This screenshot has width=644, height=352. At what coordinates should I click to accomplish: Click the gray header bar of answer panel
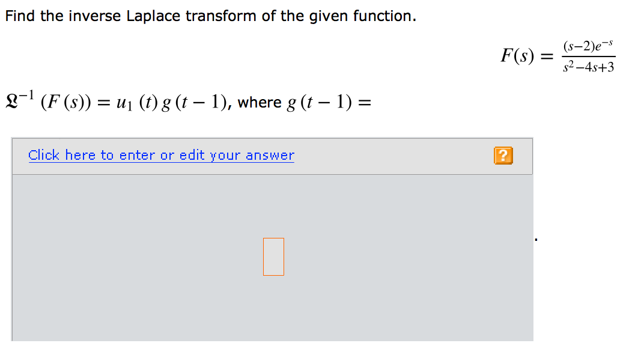click(x=390, y=155)
